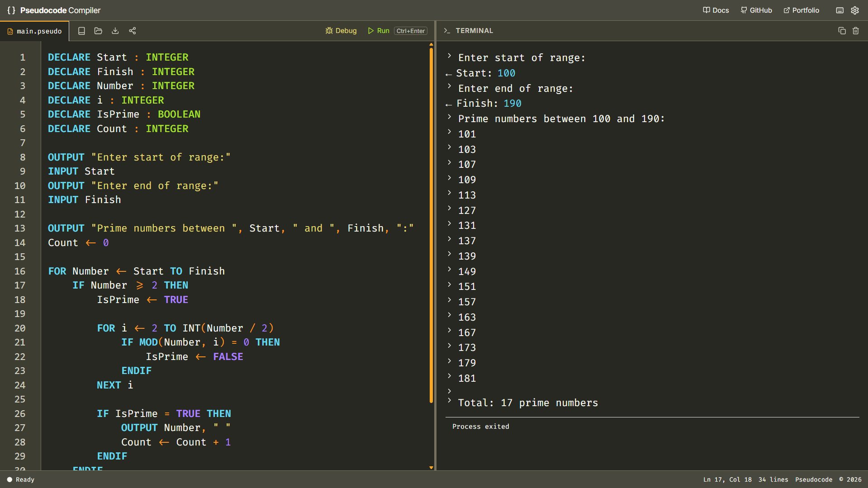Click the terminal prompt icon beside TERMINAL
Screen dimensions: 868x488
[x=447, y=31]
